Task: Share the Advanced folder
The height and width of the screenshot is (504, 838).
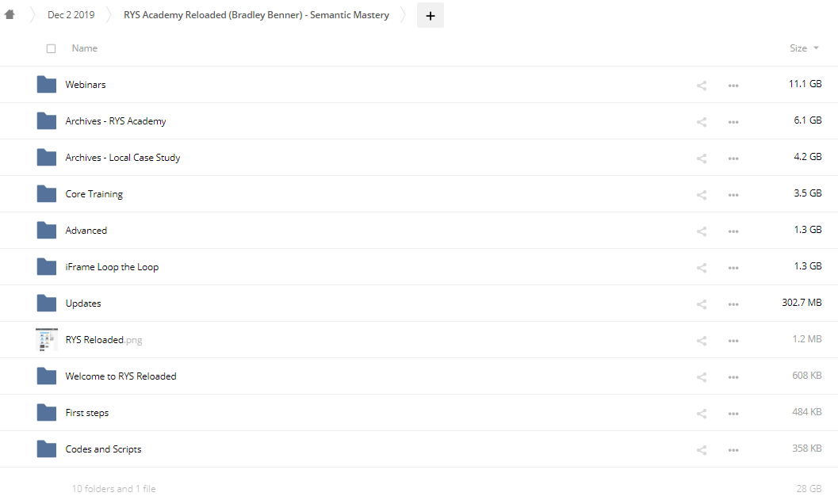Action: pos(702,231)
